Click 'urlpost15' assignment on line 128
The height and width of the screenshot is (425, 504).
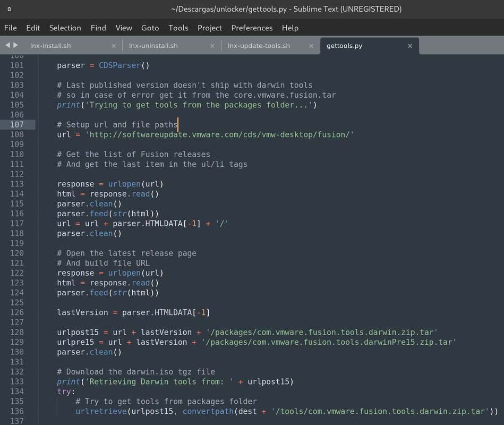[78, 333]
